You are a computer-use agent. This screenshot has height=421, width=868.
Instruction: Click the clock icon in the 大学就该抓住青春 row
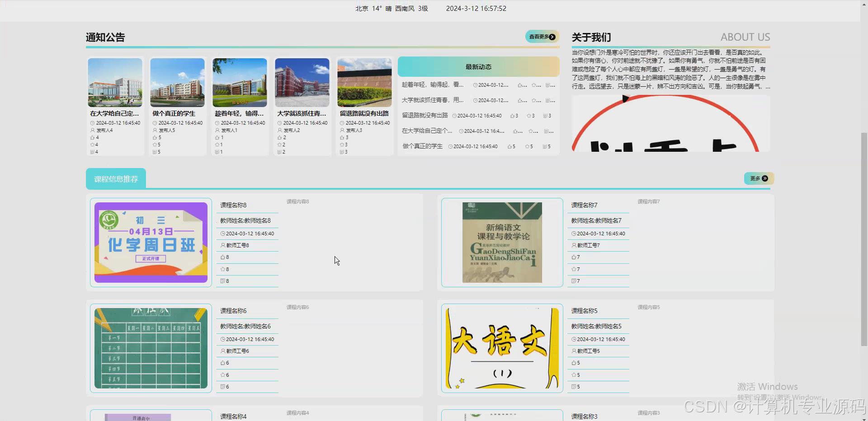475,100
